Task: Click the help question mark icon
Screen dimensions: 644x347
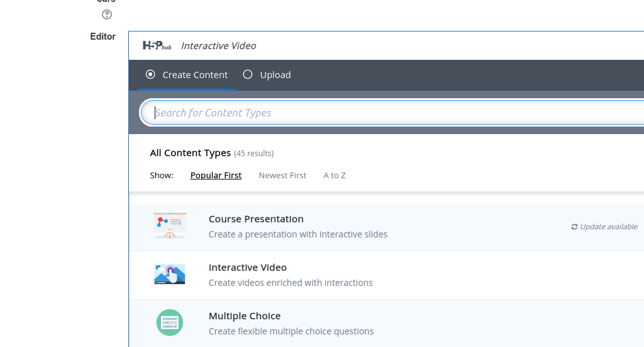Action: coord(107,14)
